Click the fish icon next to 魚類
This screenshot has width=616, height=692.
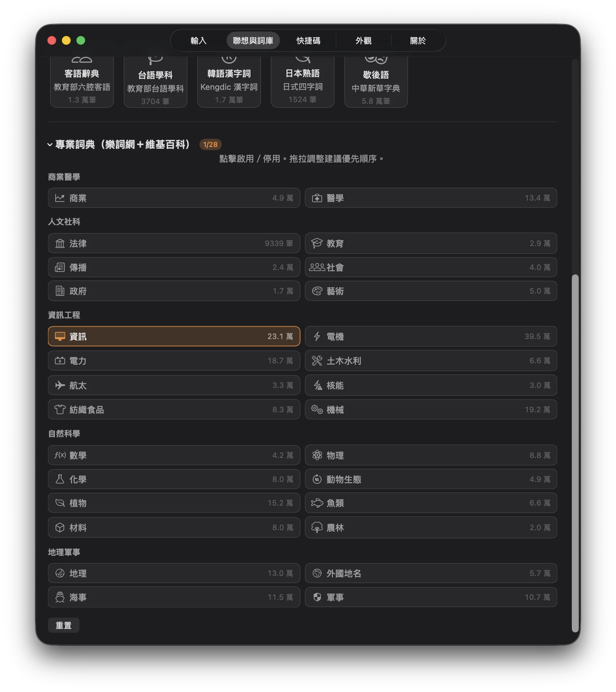point(317,503)
